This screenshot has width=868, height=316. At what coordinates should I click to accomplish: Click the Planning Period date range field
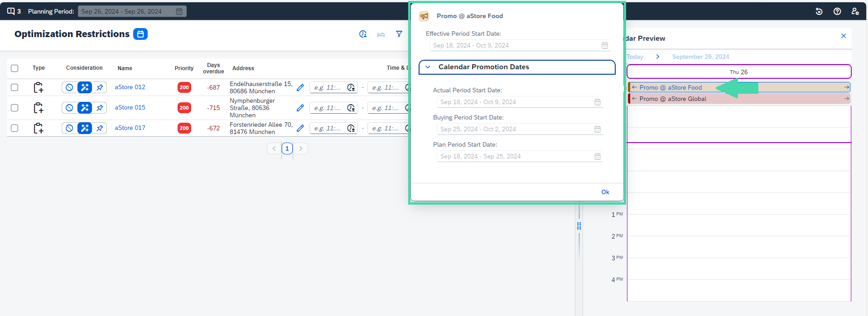click(x=132, y=11)
